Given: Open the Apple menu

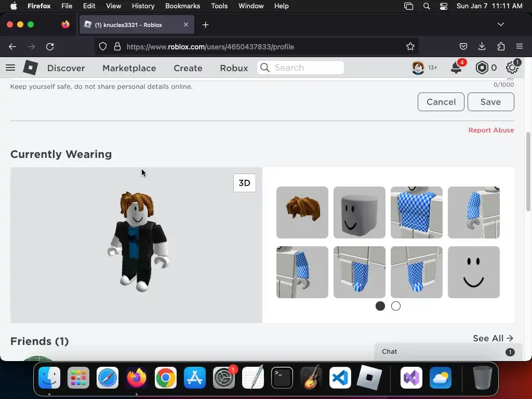Looking at the screenshot, I should (13, 6).
